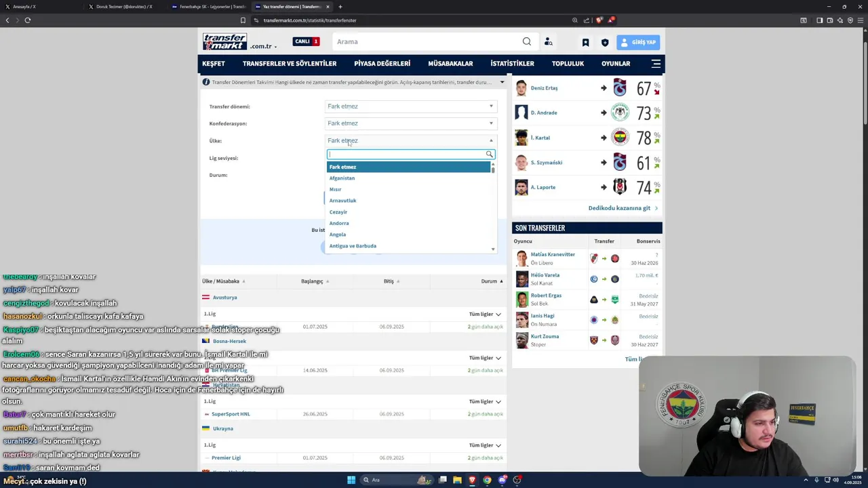Screen dimensions: 868x488
Task: Expand Tüm ligler above SuperSport HNL
Action: point(485,402)
